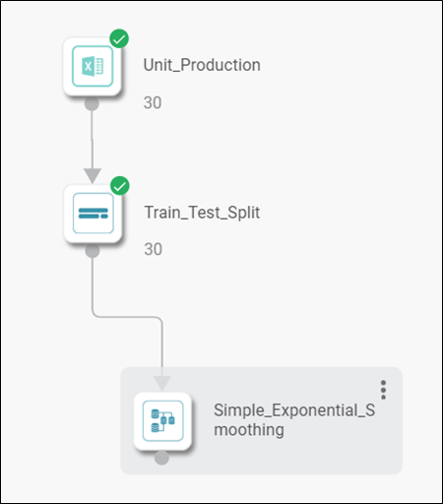This screenshot has height=504, width=443.
Task: Select the Unit_Production Excel dataset node icon
Action: click(x=93, y=66)
